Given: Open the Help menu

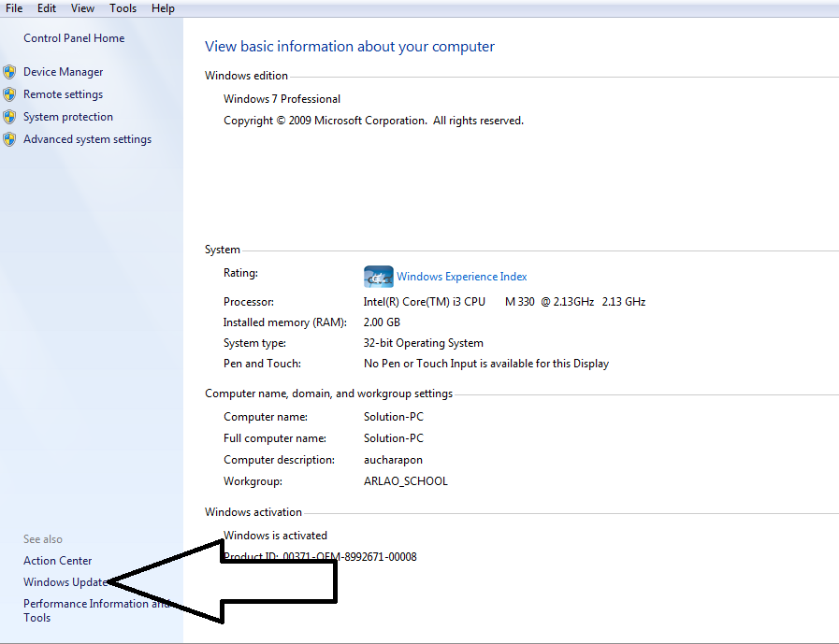Looking at the screenshot, I should point(163,8).
